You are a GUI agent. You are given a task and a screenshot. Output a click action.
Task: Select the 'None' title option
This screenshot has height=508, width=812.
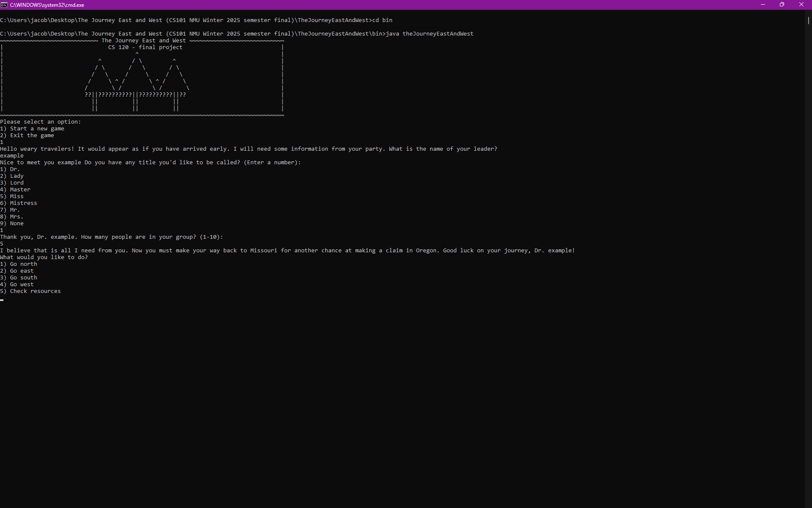point(13,223)
